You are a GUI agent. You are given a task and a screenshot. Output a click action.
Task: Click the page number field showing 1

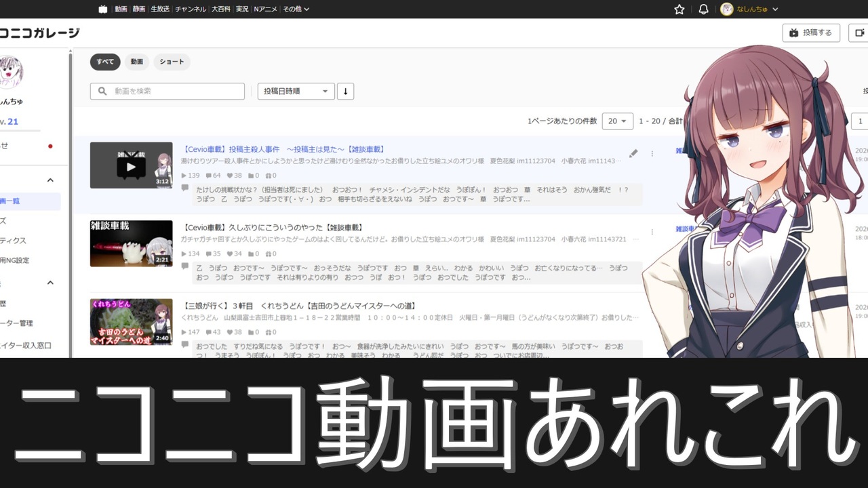pos(860,121)
